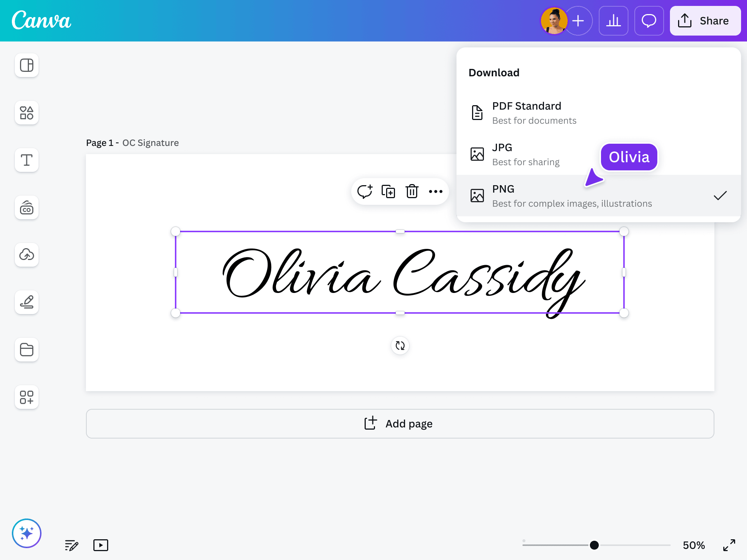This screenshot has width=747, height=560.
Task: Adjust the 50% zoom slider
Action: pos(594,545)
